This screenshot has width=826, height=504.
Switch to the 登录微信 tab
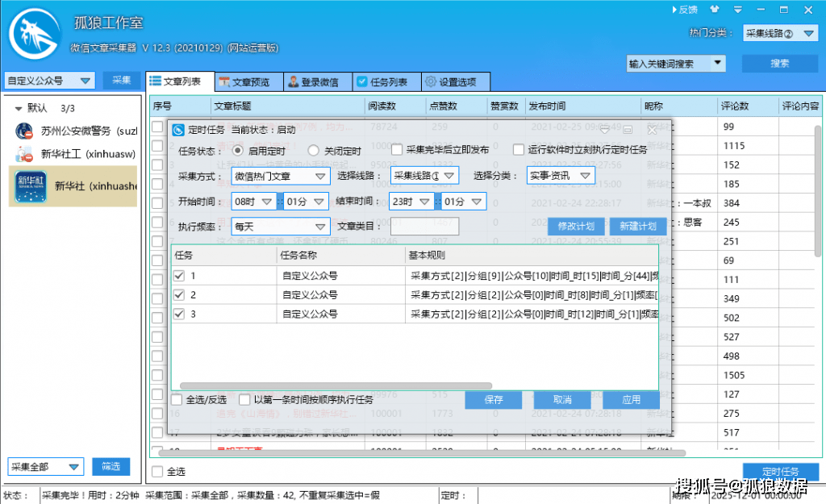pyautogui.click(x=318, y=81)
